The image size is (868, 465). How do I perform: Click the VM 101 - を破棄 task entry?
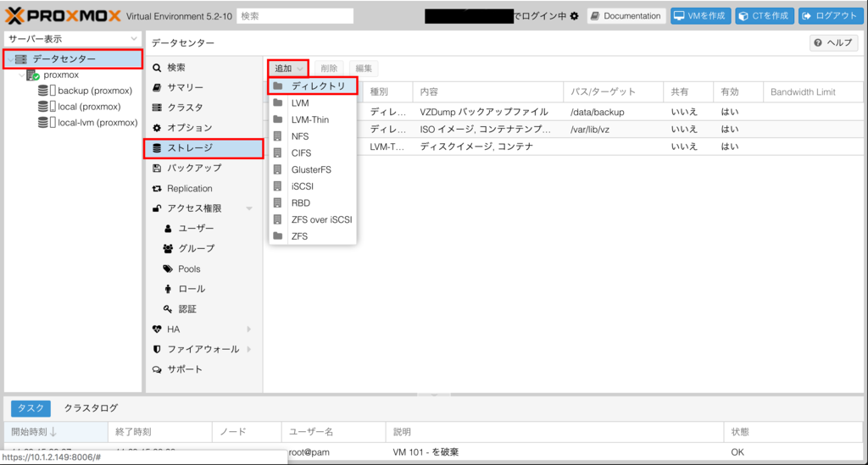click(426, 452)
